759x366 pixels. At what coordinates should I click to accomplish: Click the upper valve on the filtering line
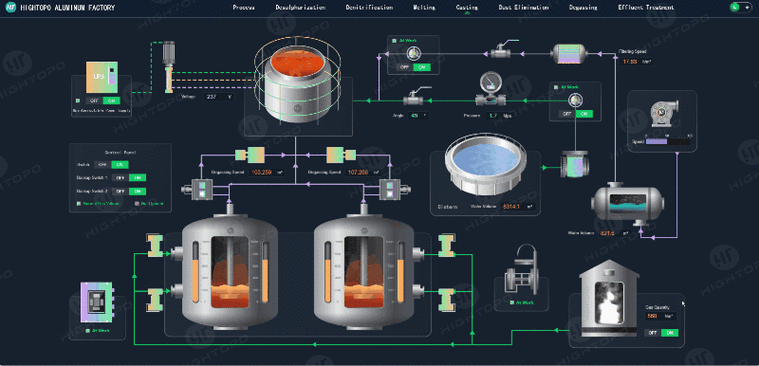pyautogui.click(x=504, y=49)
